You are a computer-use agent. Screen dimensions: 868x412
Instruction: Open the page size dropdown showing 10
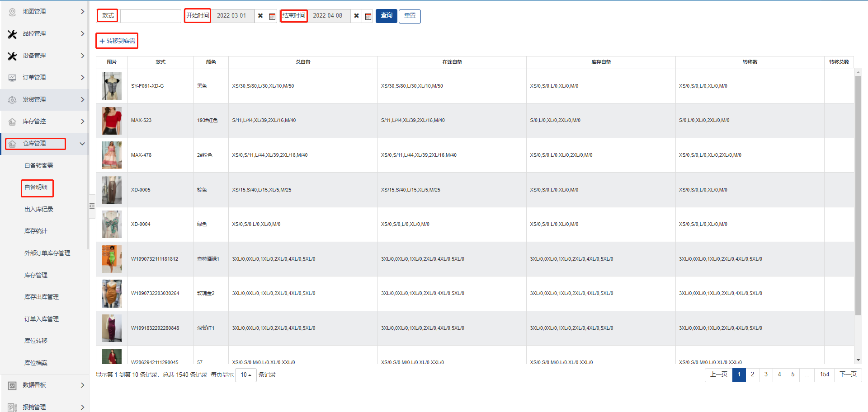(246, 375)
